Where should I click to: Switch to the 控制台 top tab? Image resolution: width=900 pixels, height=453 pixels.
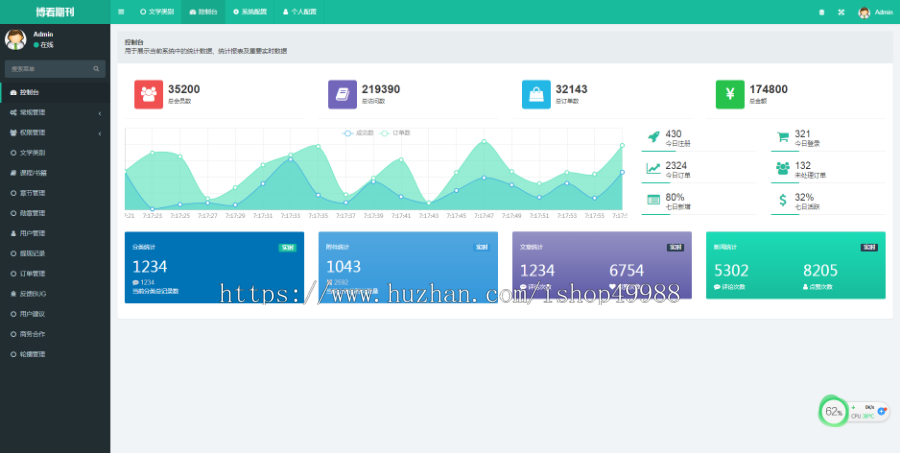point(203,12)
